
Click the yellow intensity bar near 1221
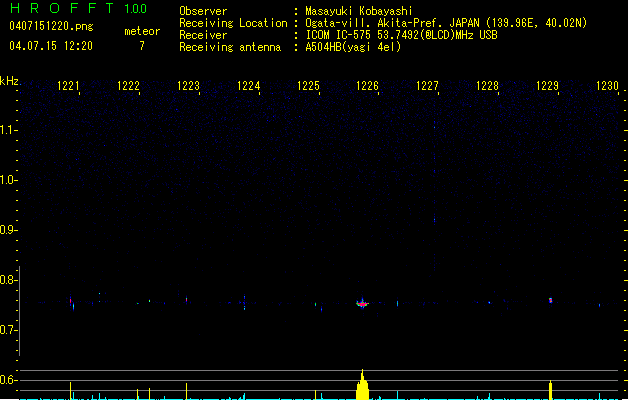point(71,391)
